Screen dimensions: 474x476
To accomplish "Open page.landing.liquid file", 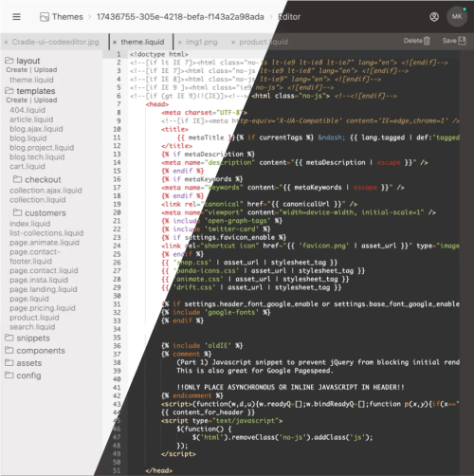I will pos(44,289).
